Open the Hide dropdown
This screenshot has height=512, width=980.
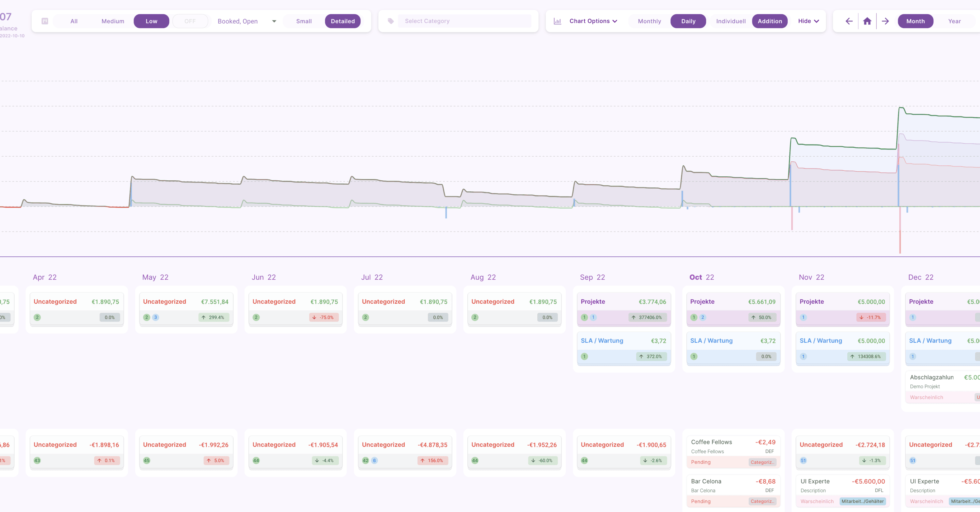808,21
